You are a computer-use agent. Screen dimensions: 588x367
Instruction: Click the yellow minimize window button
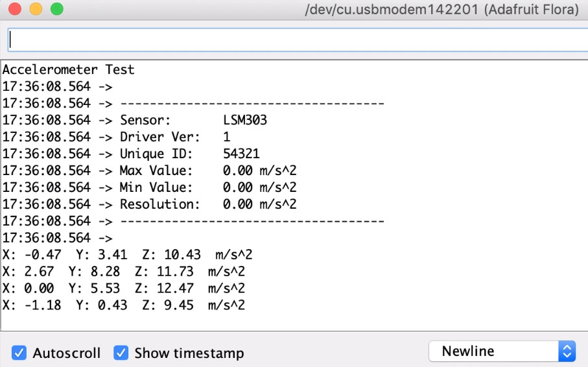click(x=36, y=9)
